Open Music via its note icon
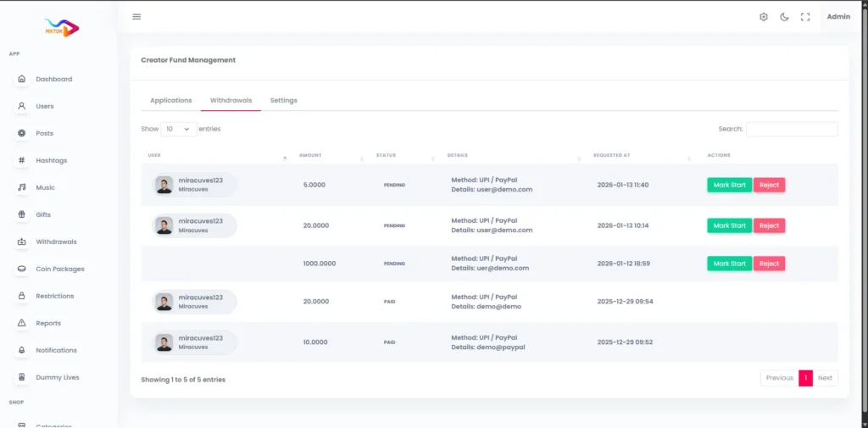The image size is (868, 428). point(22,187)
